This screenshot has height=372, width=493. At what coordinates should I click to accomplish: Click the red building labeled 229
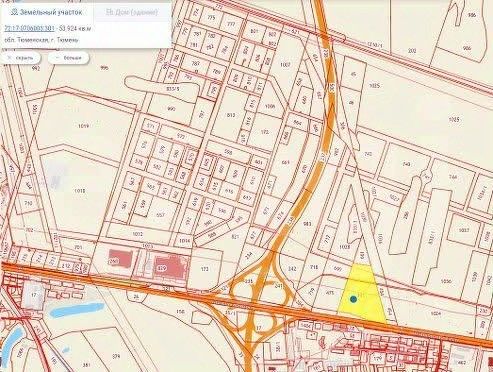click(x=170, y=267)
